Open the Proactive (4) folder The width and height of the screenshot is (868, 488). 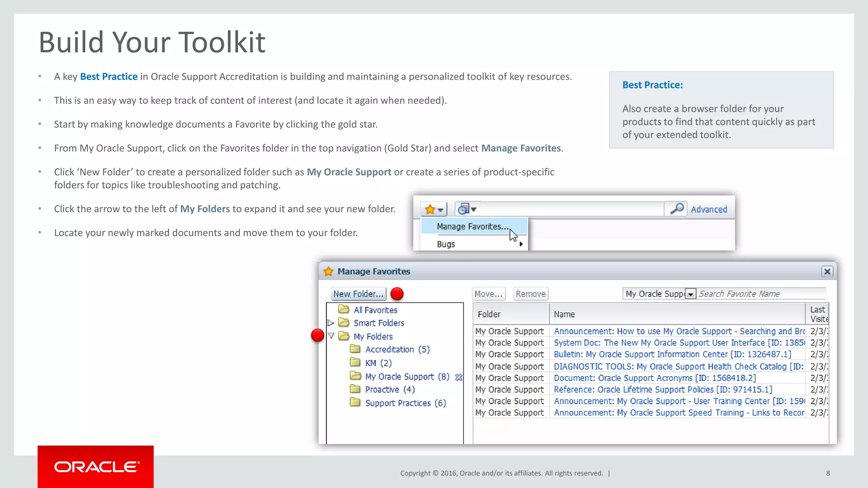(x=390, y=390)
